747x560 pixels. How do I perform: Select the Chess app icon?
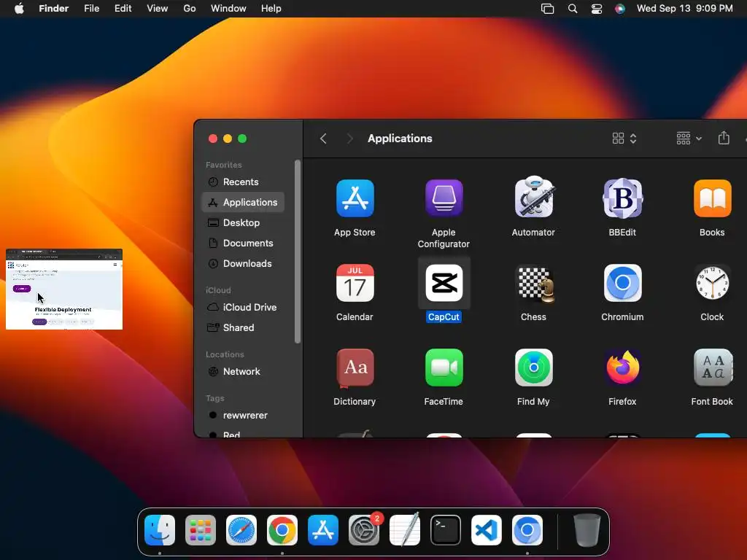[536, 284]
